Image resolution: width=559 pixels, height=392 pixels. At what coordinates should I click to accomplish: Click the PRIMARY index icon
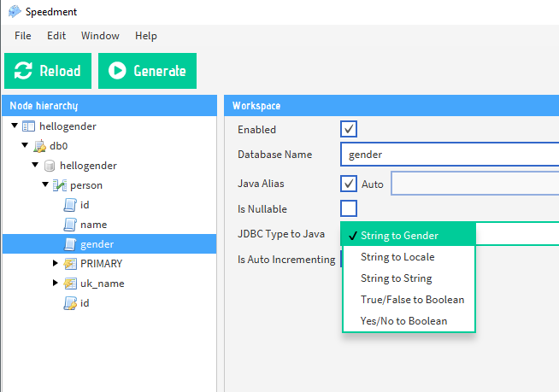(70, 264)
